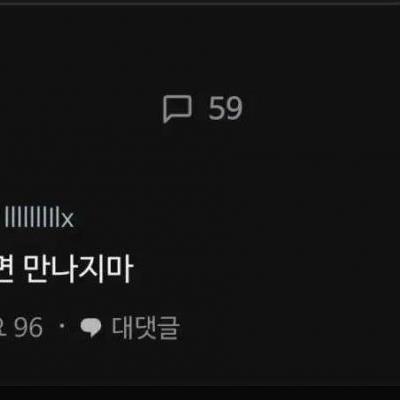
Task: Click the like count 96
Action: point(29,327)
